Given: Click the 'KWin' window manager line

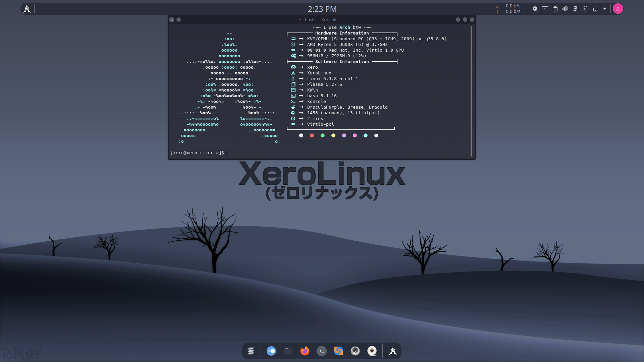Looking at the screenshot, I should click(312, 90).
